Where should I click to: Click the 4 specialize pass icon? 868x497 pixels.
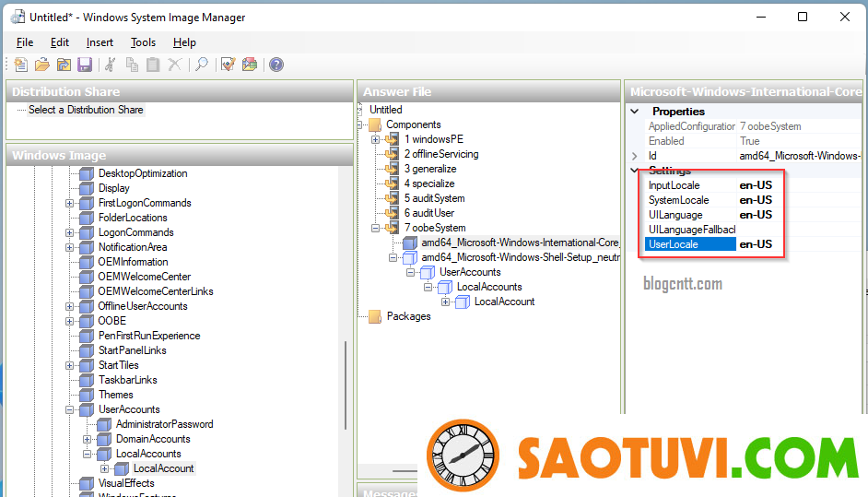392,183
